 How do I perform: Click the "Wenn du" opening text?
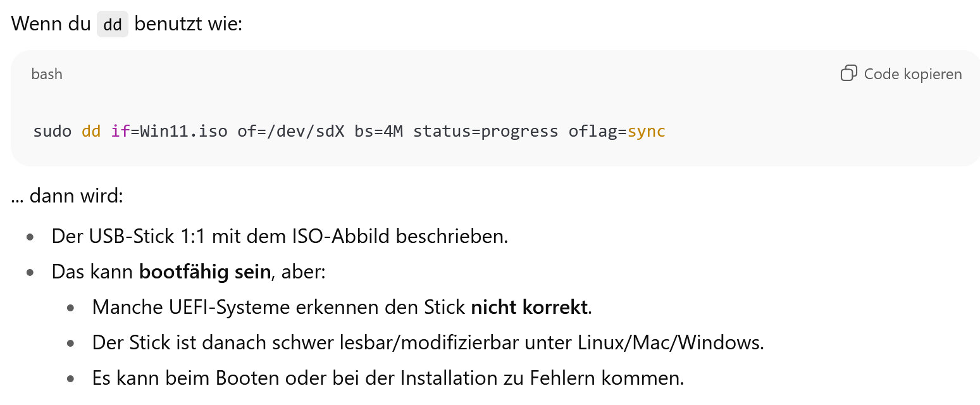pyautogui.click(x=51, y=24)
